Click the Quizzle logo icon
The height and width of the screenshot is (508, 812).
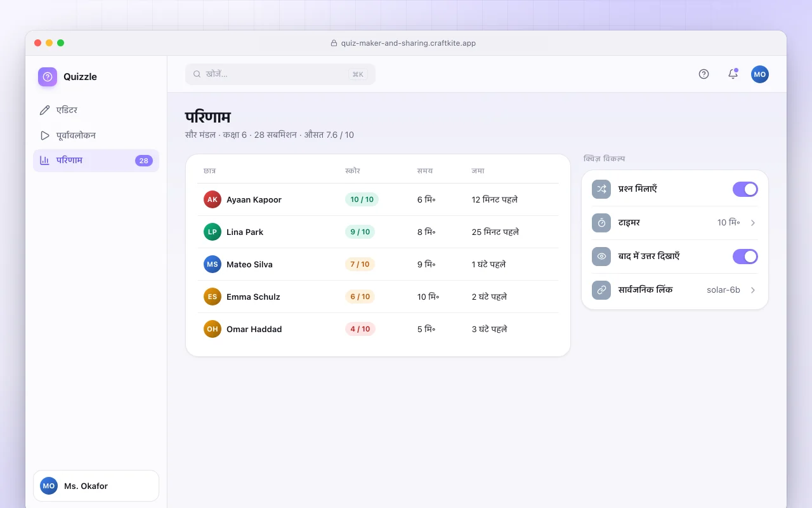[x=48, y=77]
